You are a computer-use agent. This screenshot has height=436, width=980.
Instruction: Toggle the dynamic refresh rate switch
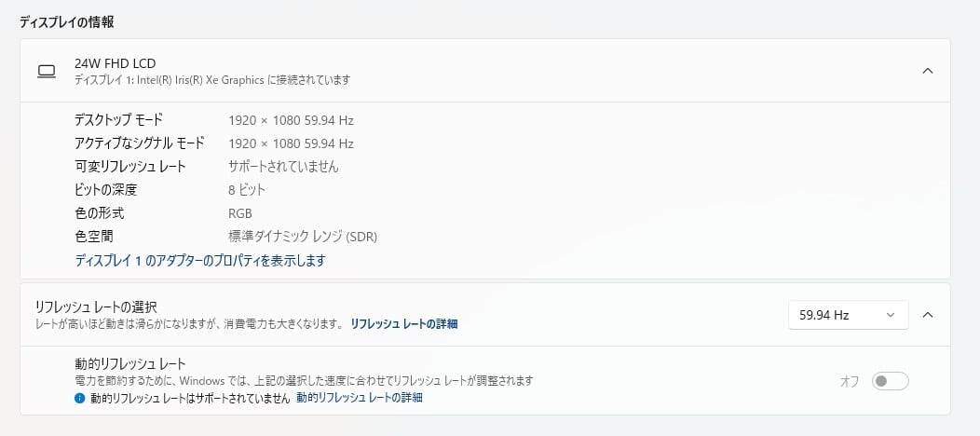(890, 381)
